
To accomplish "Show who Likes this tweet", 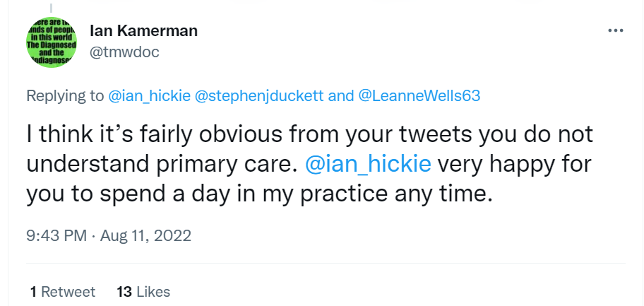I will pyautogui.click(x=153, y=291).
